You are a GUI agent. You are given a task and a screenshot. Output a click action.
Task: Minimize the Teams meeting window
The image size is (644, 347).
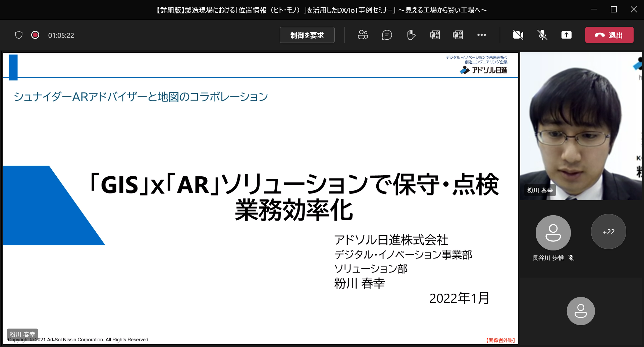[x=594, y=10]
